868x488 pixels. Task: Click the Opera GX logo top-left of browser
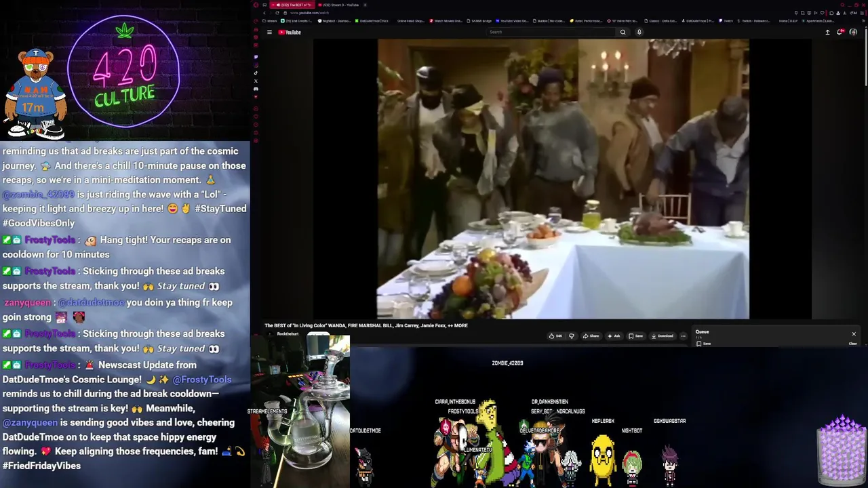tap(256, 5)
